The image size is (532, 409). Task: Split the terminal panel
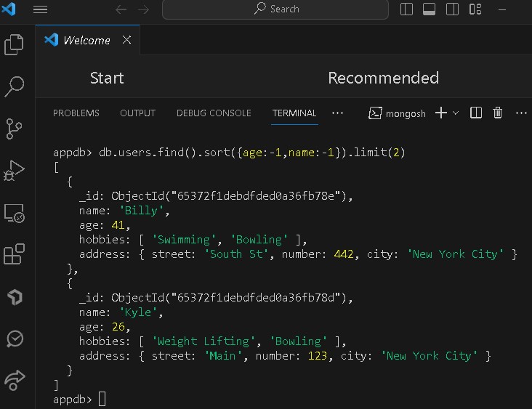click(476, 113)
